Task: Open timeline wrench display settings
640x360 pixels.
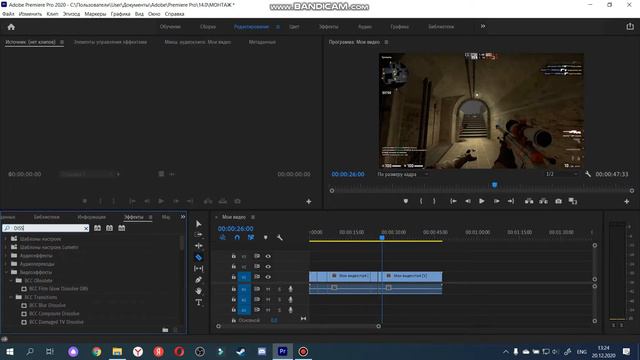Action: [280, 238]
